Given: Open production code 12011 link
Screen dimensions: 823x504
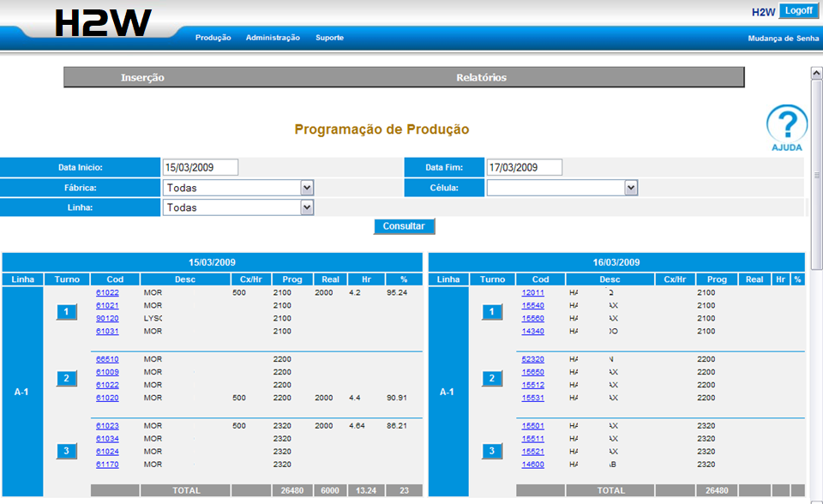Looking at the screenshot, I should [x=533, y=292].
